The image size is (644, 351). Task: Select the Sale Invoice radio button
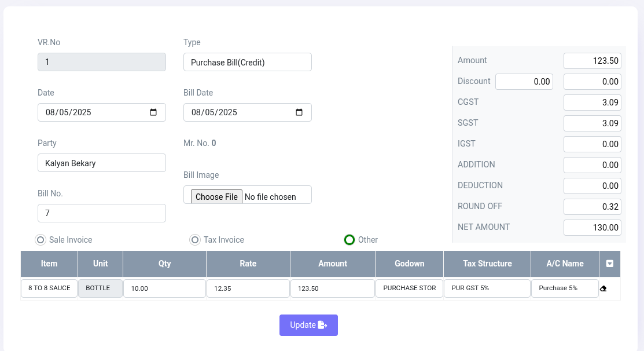pos(40,239)
